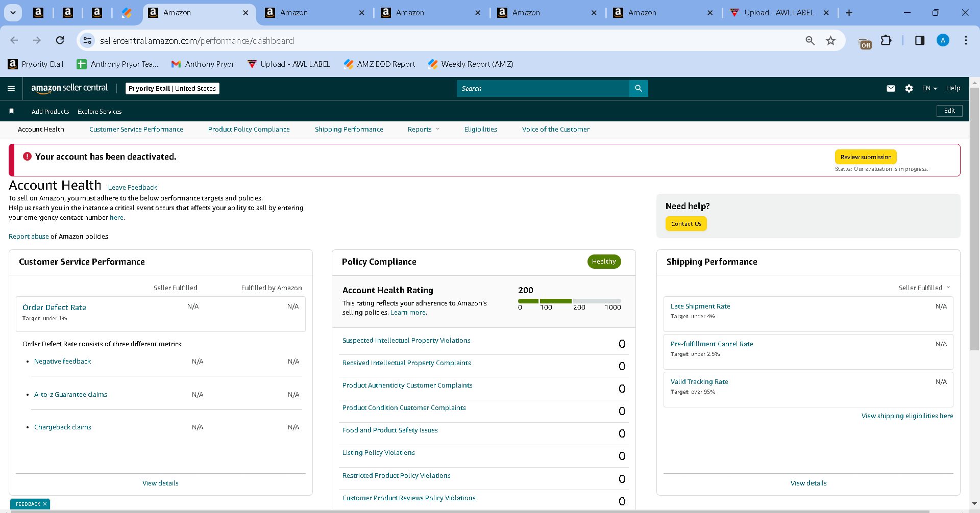Open a new browser tab with the plus icon
The image size is (980, 513).
coord(849,13)
